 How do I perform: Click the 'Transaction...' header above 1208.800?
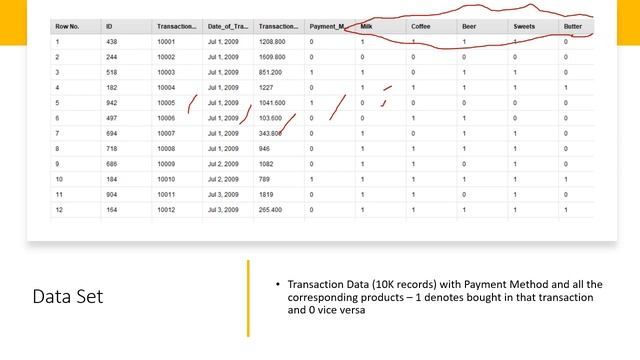pos(279,27)
